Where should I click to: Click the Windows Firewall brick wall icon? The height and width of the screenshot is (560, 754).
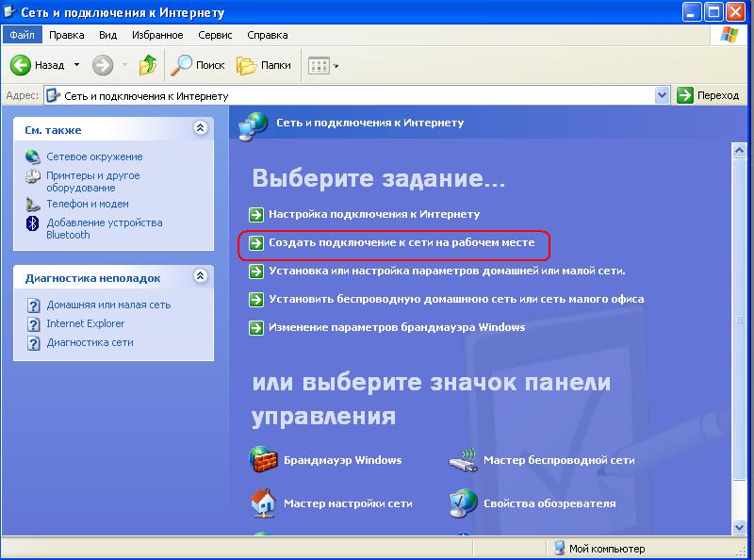pyautogui.click(x=263, y=459)
